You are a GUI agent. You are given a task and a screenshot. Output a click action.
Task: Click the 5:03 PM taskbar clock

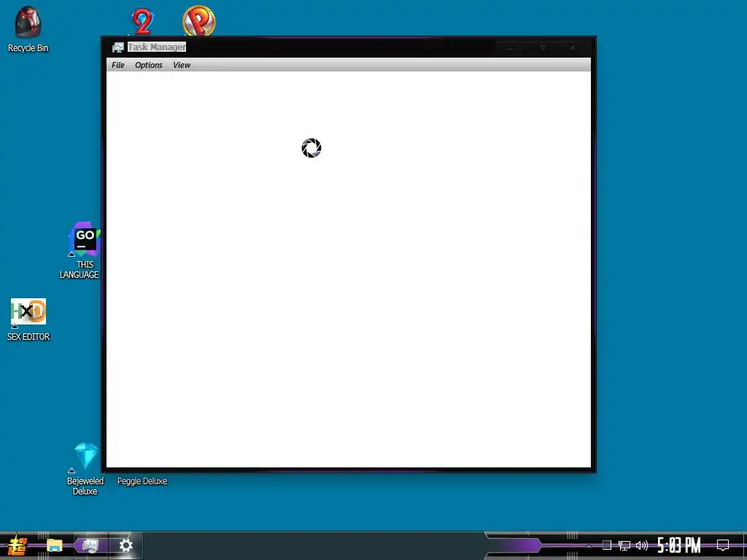coord(679,545)
